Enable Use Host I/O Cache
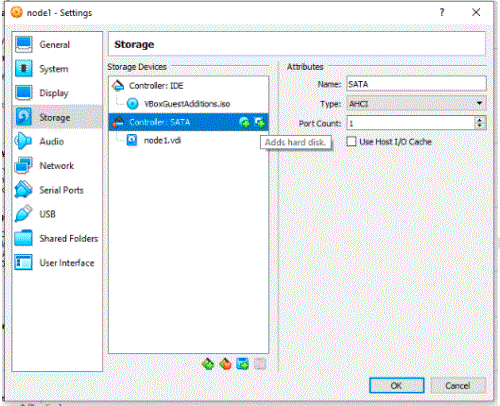 351,142
